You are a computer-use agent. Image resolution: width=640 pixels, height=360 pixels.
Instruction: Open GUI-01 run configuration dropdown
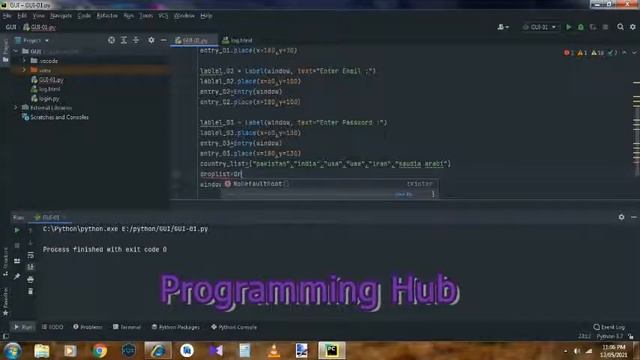click(x=539, y=27)
